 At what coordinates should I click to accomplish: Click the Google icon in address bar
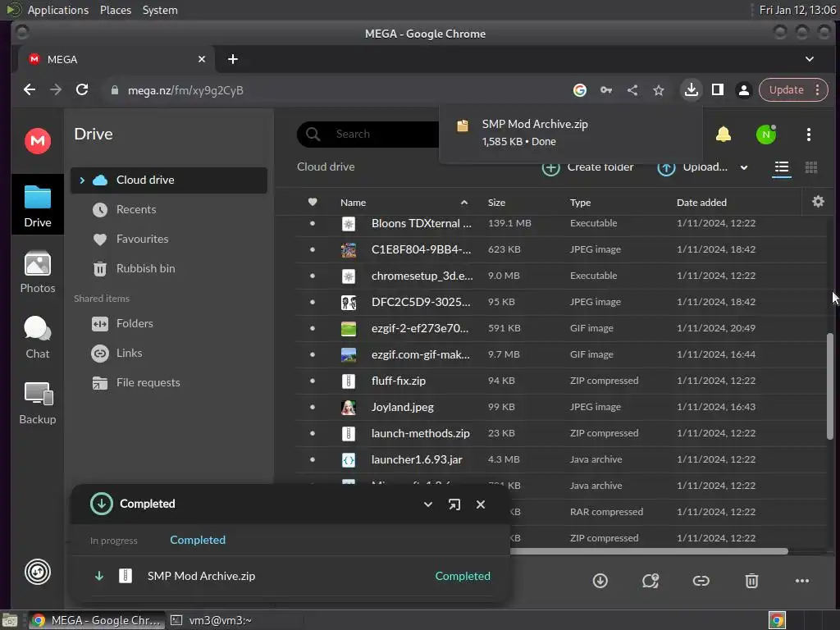580,90
